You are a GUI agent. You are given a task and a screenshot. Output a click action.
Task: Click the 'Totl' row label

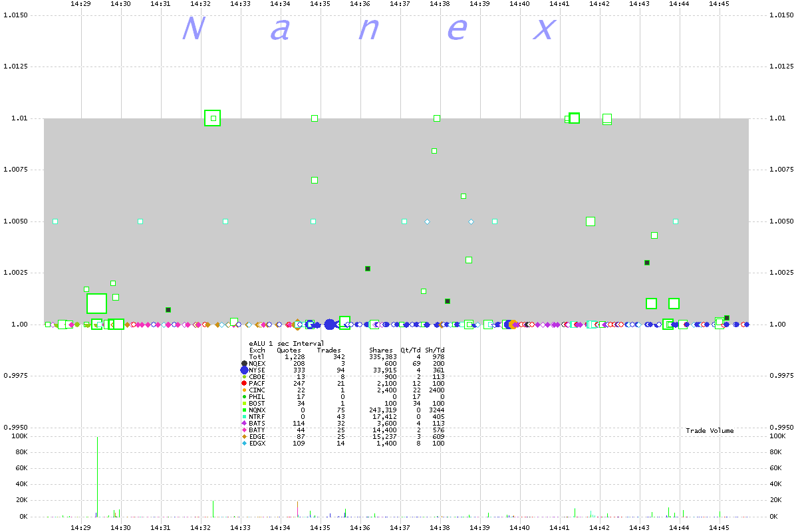257,356
